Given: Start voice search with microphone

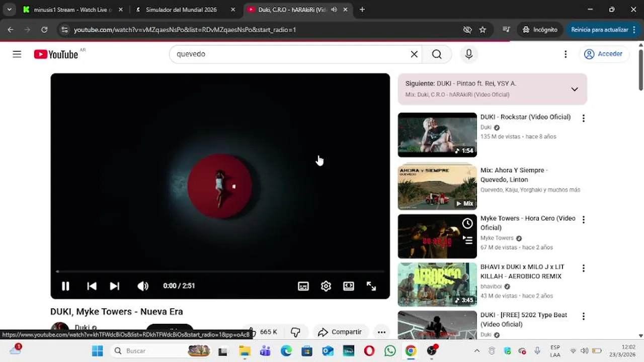Looking at the screenshot, I should coord(469,54).
